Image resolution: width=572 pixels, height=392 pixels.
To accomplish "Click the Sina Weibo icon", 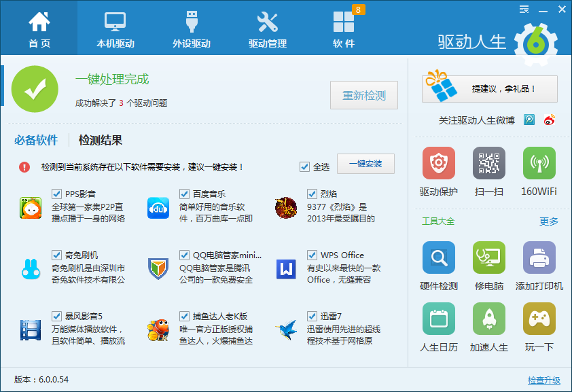I will pyautogui.click(x=550, y=120).
